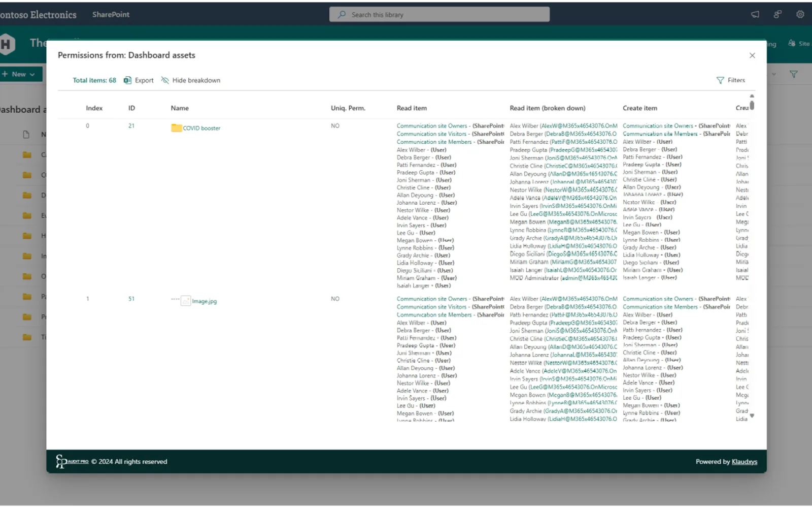Click the funnel filter icon in the library toolbar
Image resolution: width=812 pixels, height=508 pixels.
794,74
